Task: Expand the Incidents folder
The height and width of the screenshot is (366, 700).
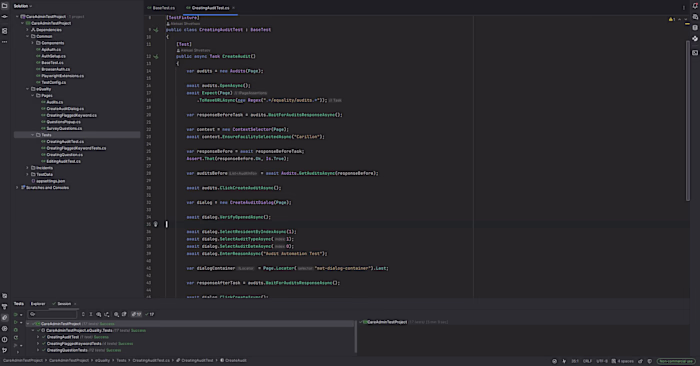Action: click(28, 168)
